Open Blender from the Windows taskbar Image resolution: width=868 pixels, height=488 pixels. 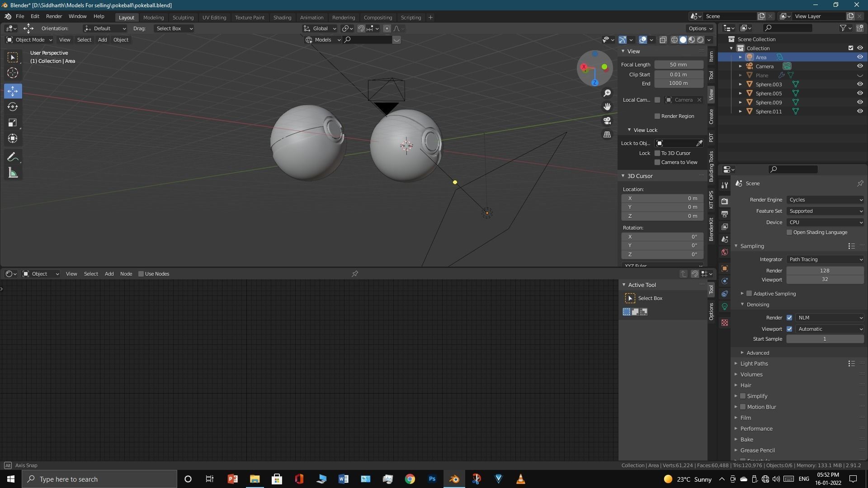(454, 479)
